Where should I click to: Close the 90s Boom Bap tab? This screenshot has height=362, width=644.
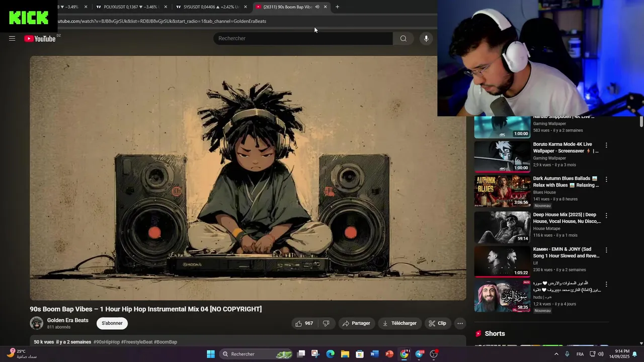[325, 7]
